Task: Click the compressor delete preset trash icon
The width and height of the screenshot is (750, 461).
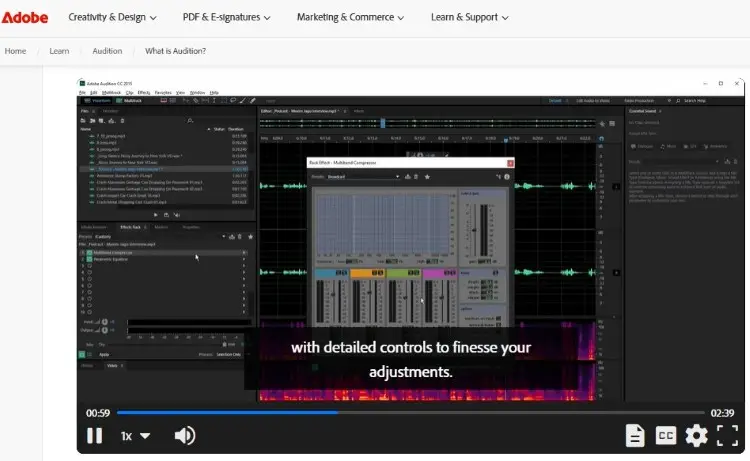Action: pyautogui.click(x=416, y=176)
